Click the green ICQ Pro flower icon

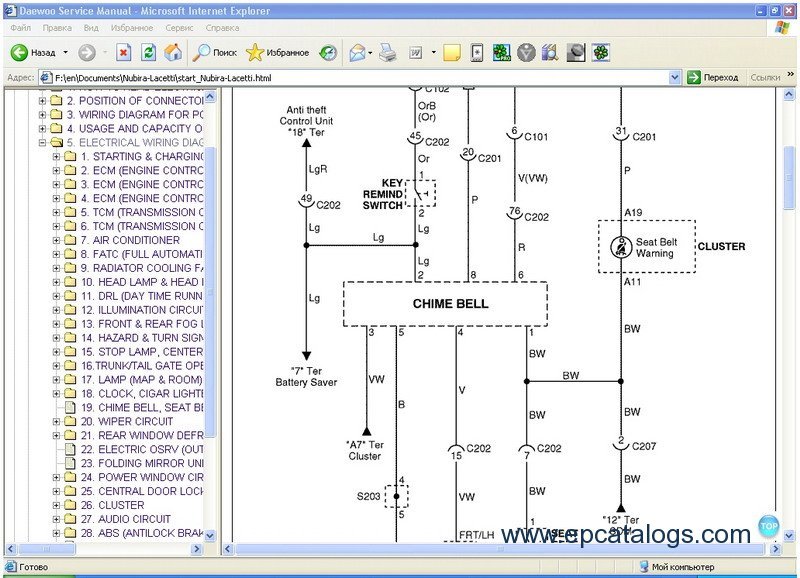[x=502, y=52]
